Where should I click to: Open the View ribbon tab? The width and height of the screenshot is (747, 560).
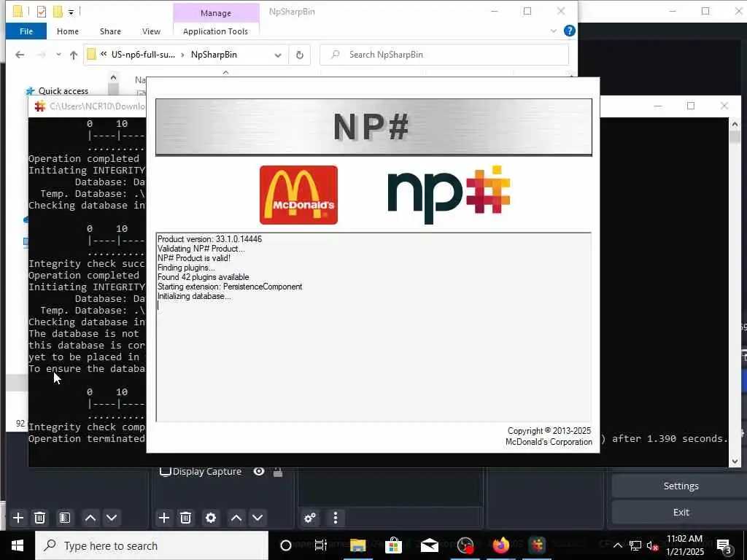pos(151,31)
